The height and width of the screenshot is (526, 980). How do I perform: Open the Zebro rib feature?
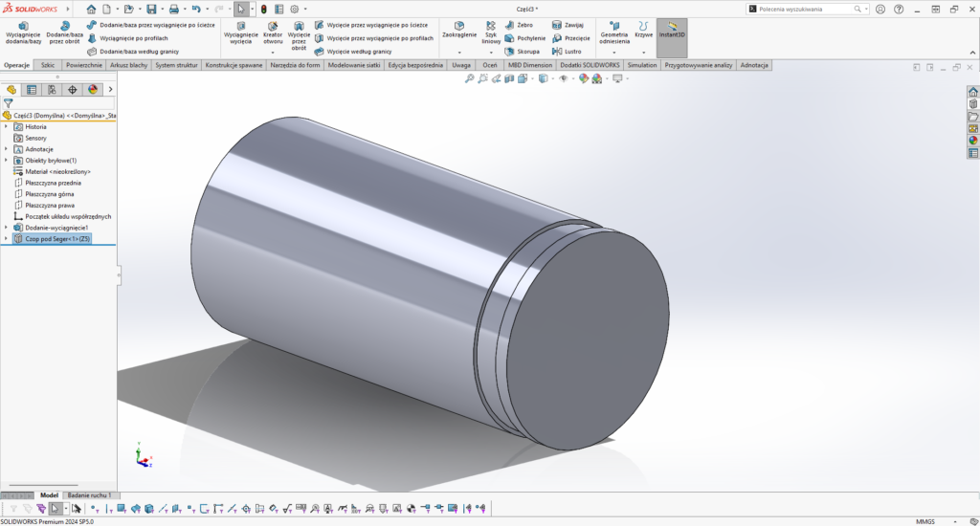tap(518, 25)
